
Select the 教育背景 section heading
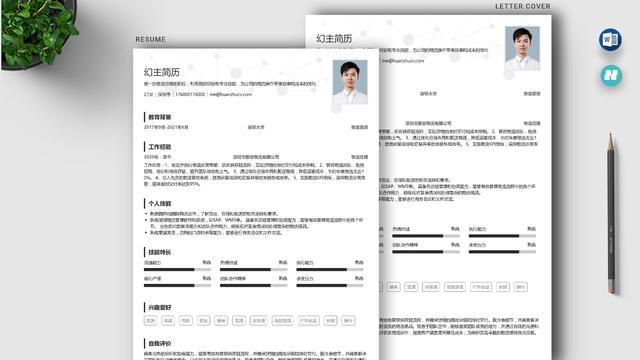coord(160,117)
